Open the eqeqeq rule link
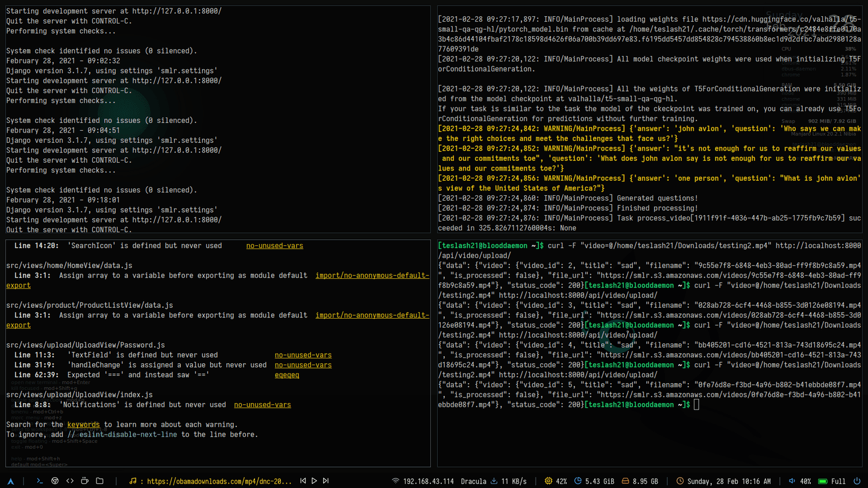Screen dimensions: 868x488 287,375
